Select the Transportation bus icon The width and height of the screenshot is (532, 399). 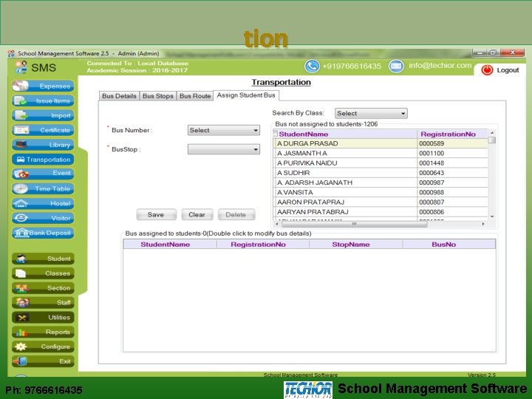[21, 160]
